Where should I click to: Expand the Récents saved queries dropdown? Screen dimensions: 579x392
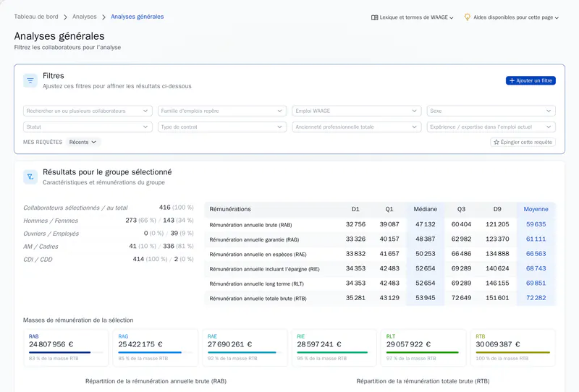(x=83, y=142)
